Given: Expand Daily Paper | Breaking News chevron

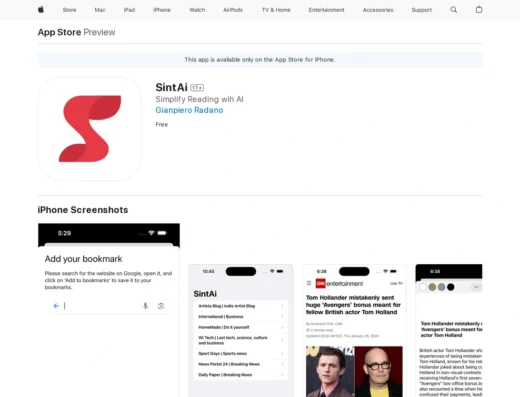Looking at the screenshot, I should (x=282, y=375).
